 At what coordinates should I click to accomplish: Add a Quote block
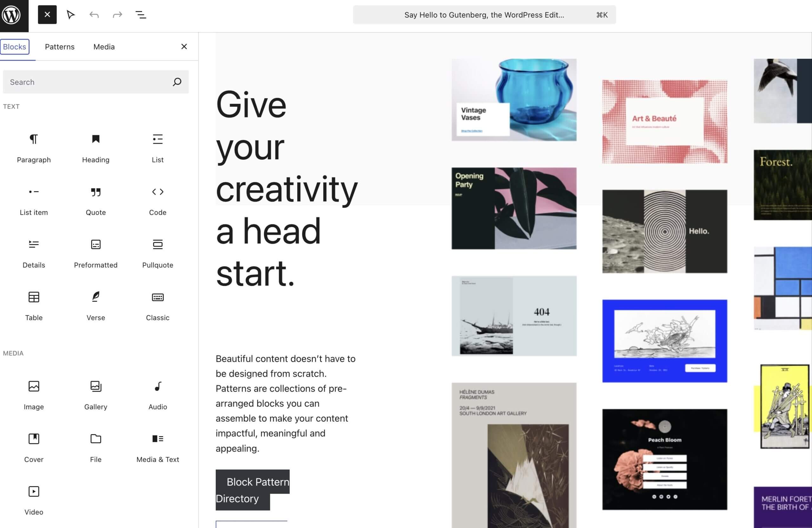(x=95, y=200)
